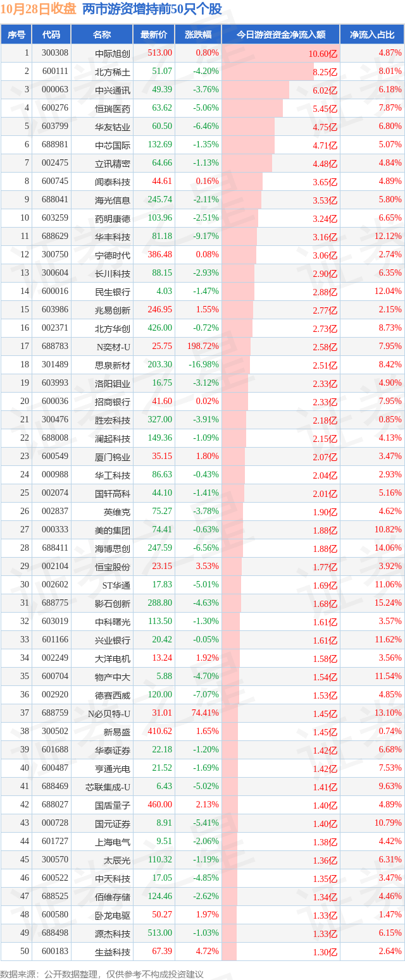Click the 14.06% inflow ratio cell
This screenshot has width=405, height=980.
pyautogui.click(x=388, y=548)
